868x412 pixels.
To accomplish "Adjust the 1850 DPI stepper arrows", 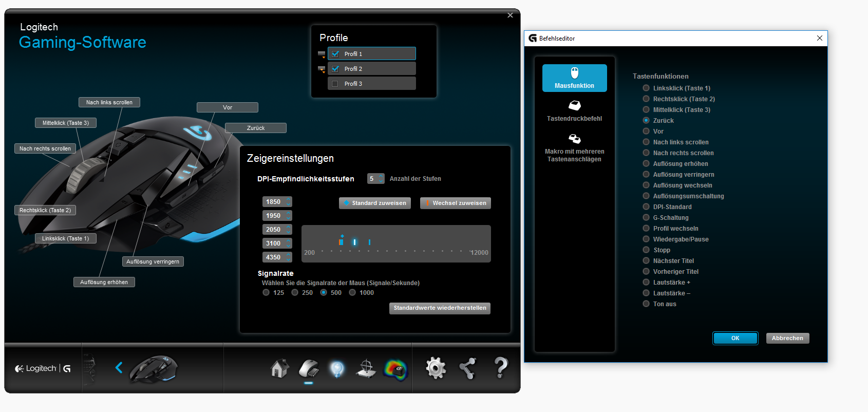I will pyautogui.click(x=289, y=202).
